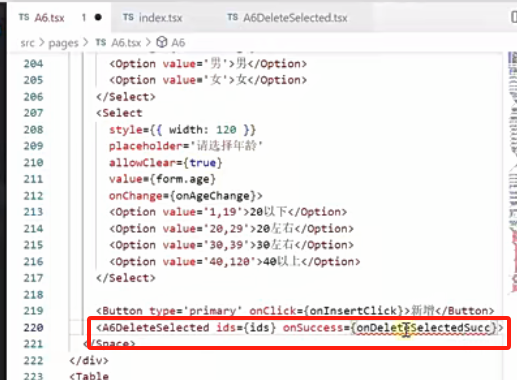This screenshot has height=380, width=517.
Task: Click the Option value='男' line
Action: 208,63
